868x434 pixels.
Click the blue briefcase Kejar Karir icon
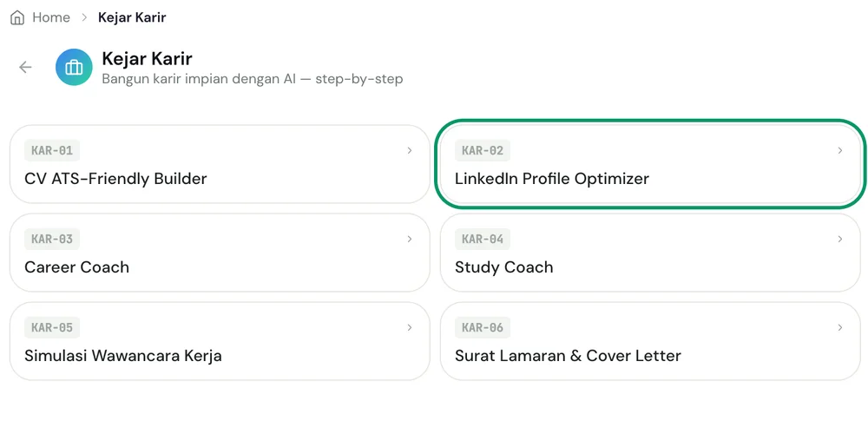74,67
